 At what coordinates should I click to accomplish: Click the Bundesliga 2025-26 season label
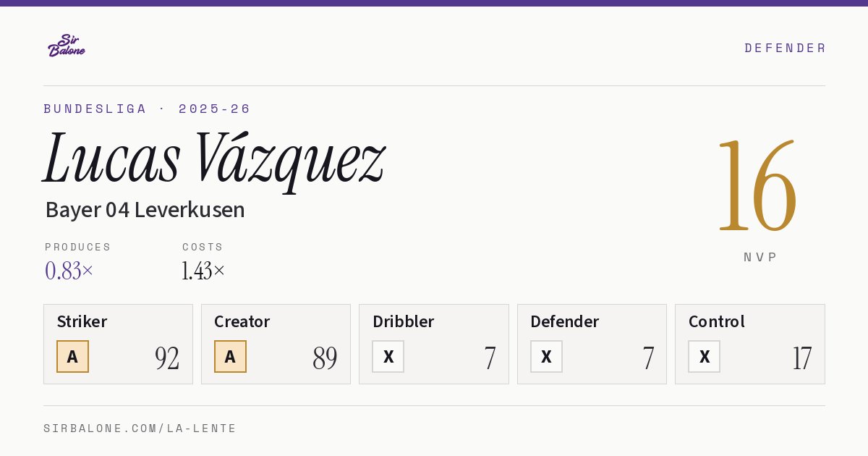pyautogui.click(x=147, y=109)
